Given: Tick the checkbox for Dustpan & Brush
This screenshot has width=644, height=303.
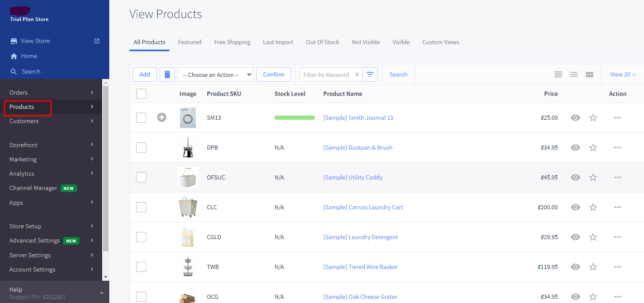Looking at the screenshot, I should pos(141,148).
